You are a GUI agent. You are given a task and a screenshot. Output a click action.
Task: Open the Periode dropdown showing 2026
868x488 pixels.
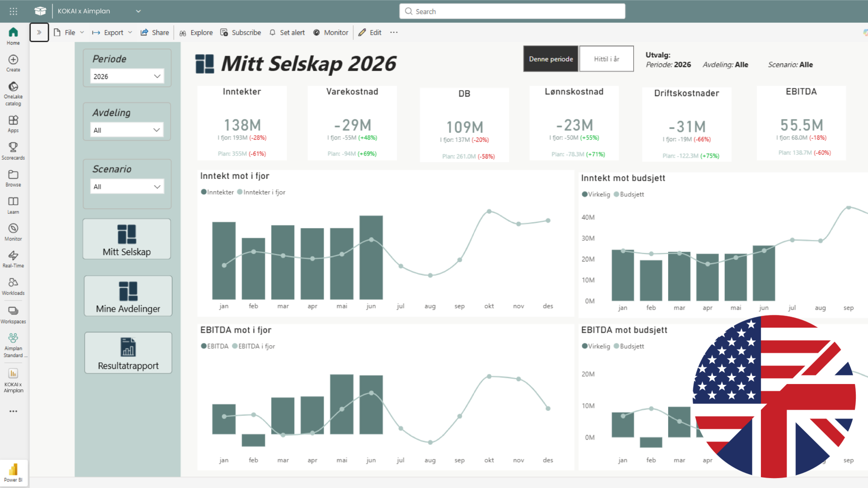pyautogui.click(x=127, y=76)
